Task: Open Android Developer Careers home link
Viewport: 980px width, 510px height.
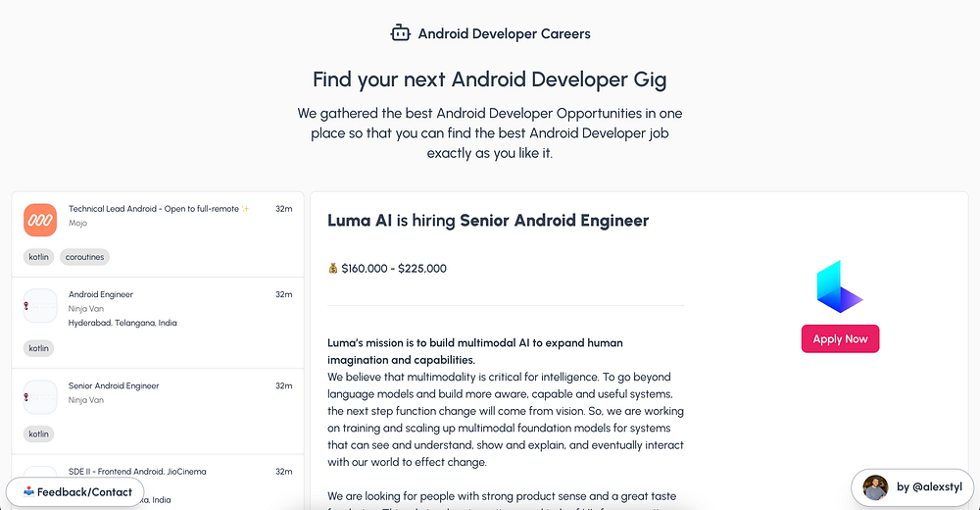Action: (x=504, y=33)
